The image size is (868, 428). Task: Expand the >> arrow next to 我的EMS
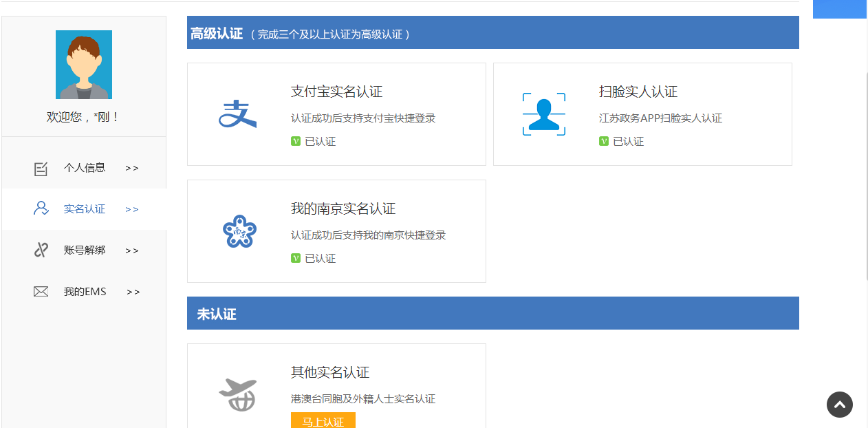131,291
